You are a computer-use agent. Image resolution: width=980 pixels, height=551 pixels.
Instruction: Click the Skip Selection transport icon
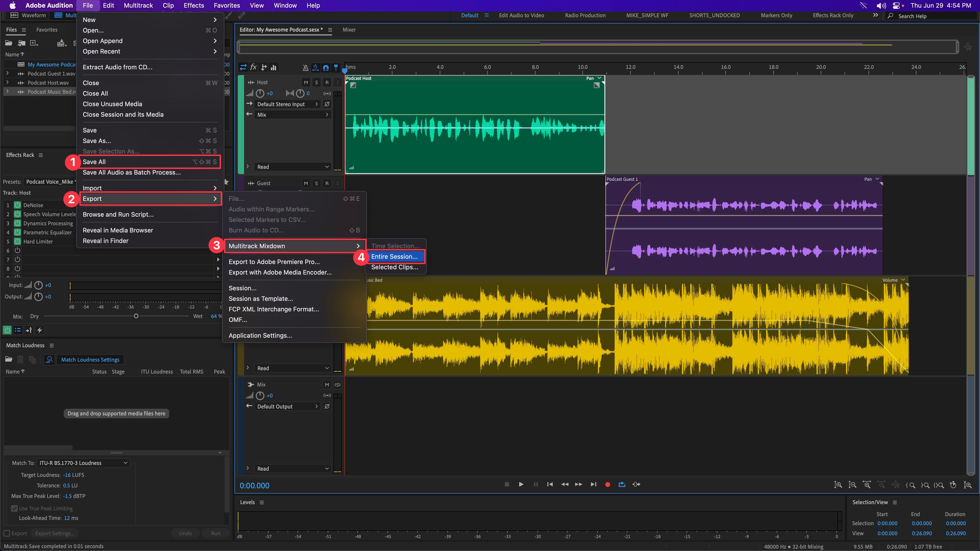coord(636,485)
